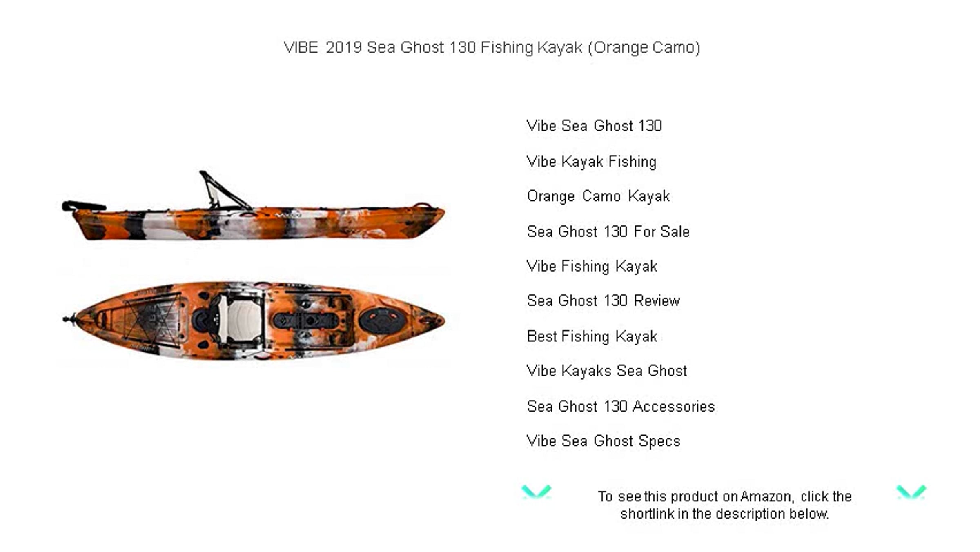The image size is (980, 552).
Task: Click the 'Orange Camo Kayak' text
Action: click(598, 196)
